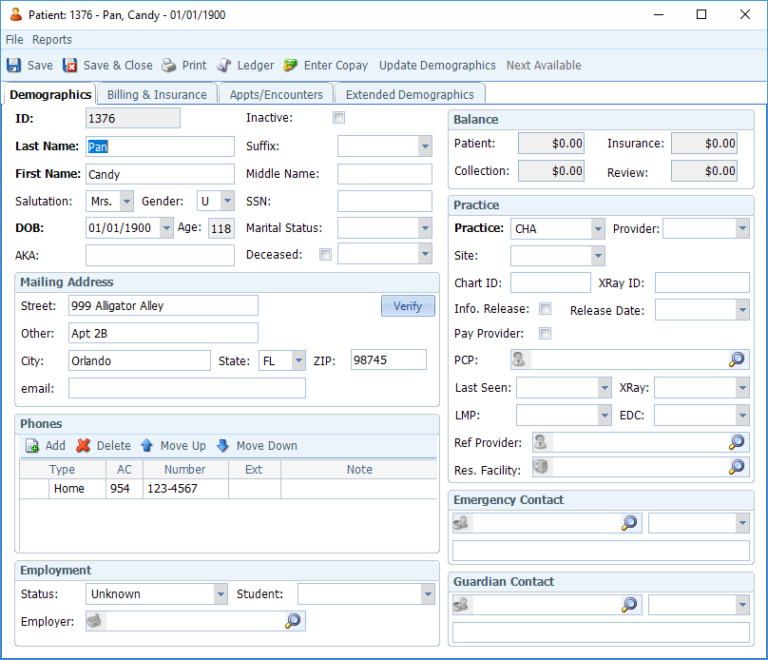768x660 pixels.
Task: Search PCP with magnifier icon
Action: tap(737, 359)
